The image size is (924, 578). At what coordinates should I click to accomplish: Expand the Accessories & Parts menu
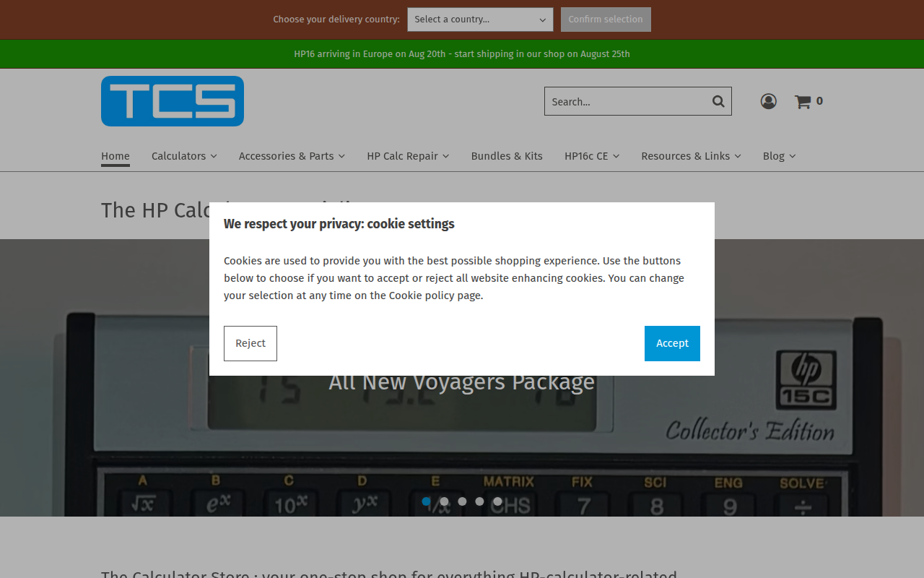coord(292,156)
